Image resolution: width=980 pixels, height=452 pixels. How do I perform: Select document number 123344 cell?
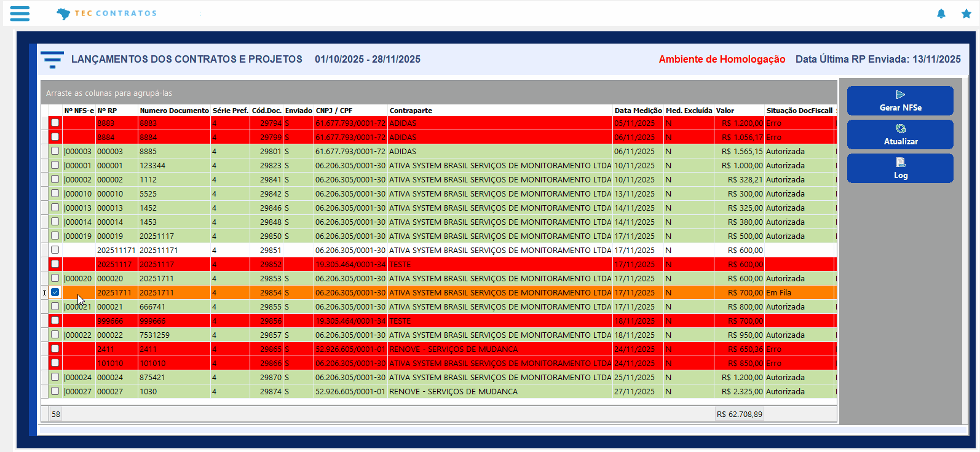(175, 165)
